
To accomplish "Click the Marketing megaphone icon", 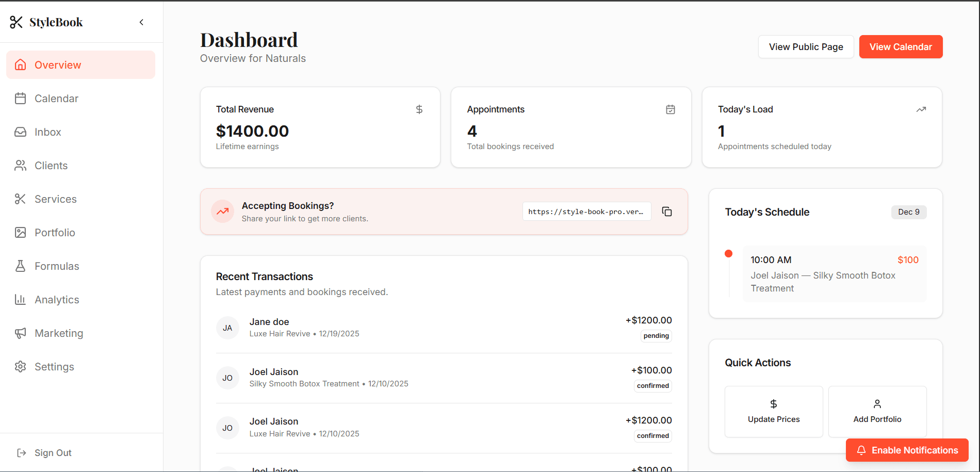I will coord(21,333).
